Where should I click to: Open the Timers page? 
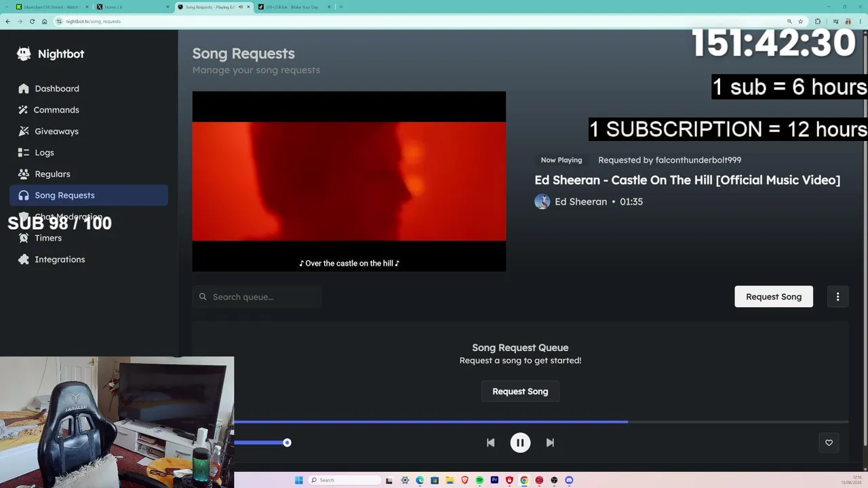click(48, 238)
